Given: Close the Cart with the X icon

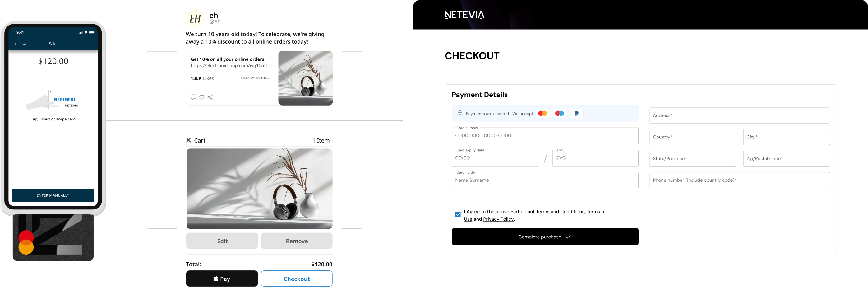Looking at the screenshot, I should pyautogui.click(x=188, y=140).
